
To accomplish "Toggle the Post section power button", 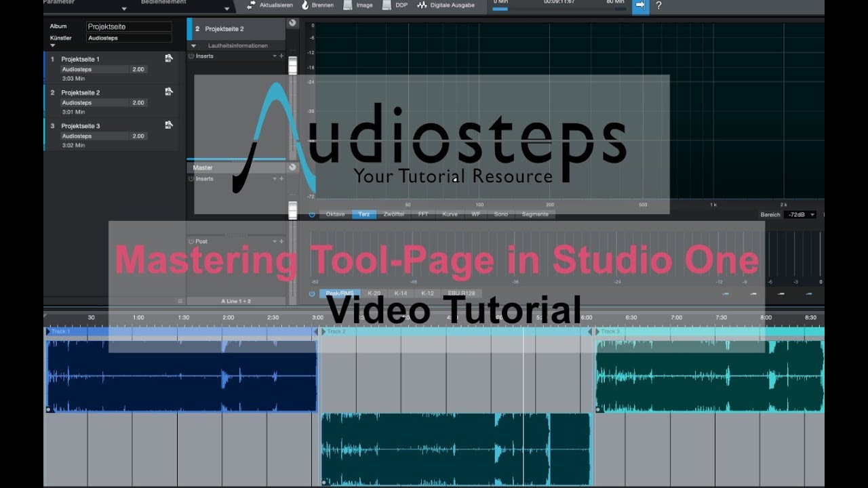I will coord(191,241).
